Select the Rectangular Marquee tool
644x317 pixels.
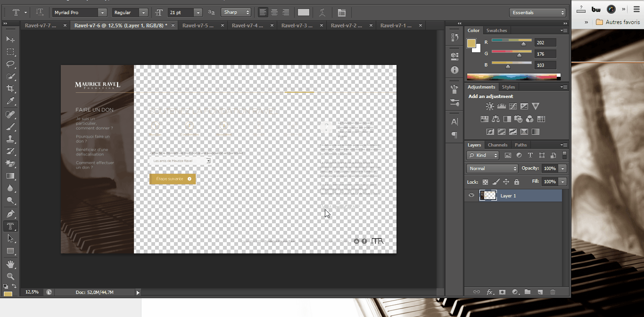click(10, 52)
